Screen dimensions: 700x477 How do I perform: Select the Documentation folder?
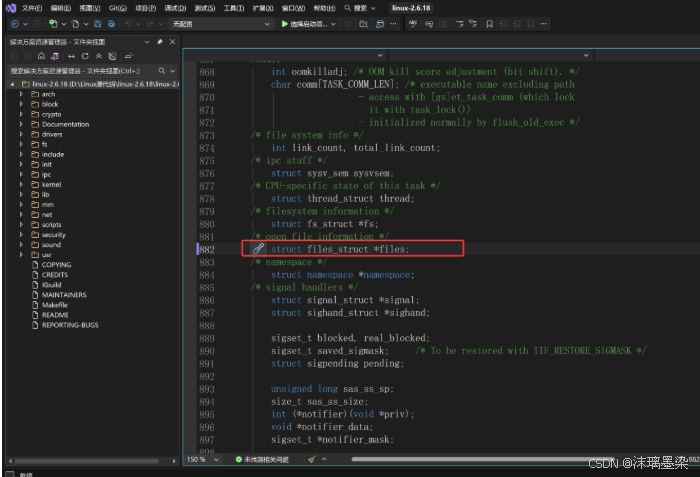click(65, 124)
